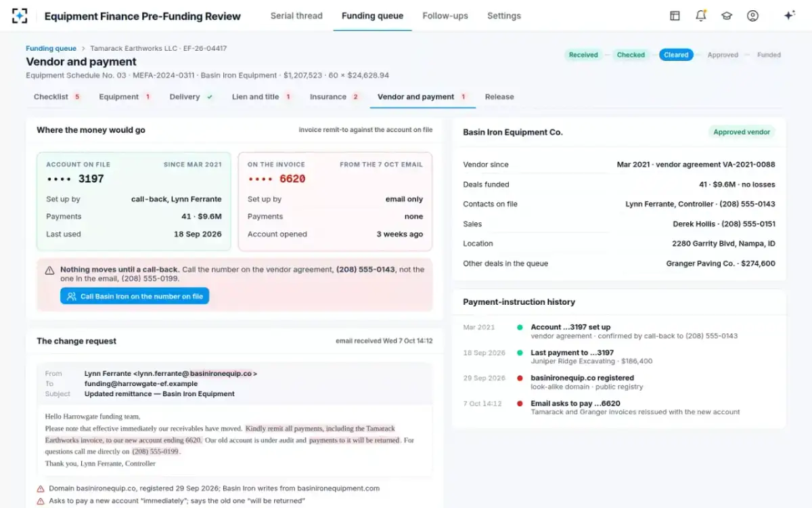812x508 pixels.
Task: Select the Vendor and payment tab
Action: click(x=422, y=97)
